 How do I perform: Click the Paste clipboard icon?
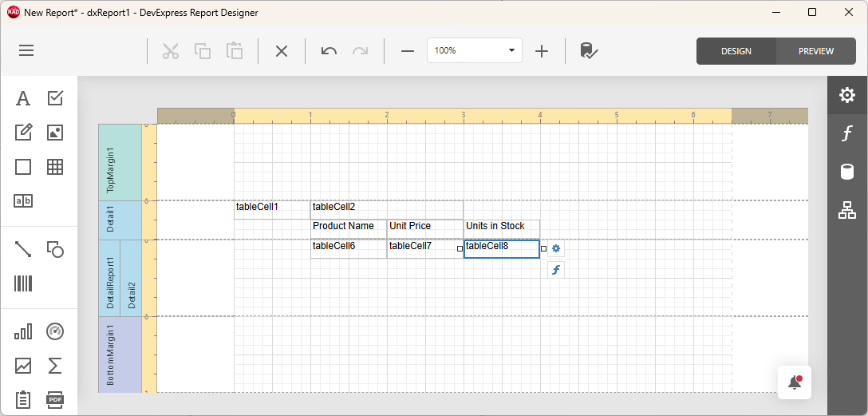(x=235, y=51)
